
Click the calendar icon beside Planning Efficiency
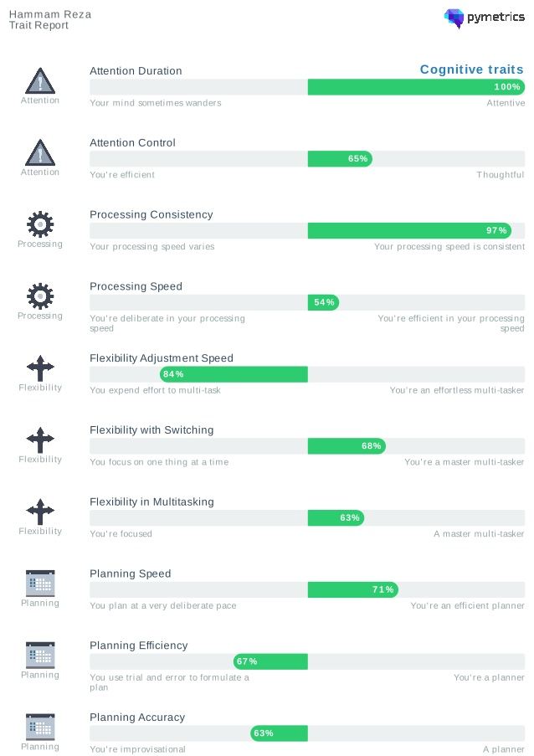click(x=40, y=656)
